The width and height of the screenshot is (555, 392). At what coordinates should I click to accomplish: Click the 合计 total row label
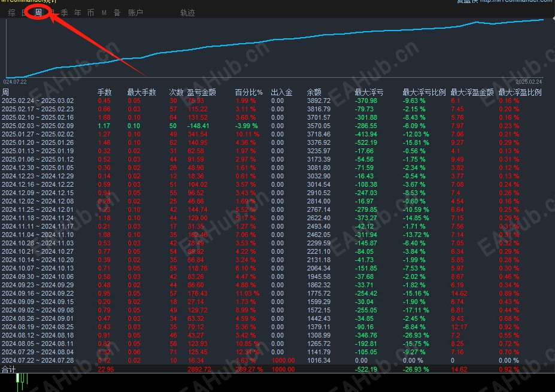8,369
